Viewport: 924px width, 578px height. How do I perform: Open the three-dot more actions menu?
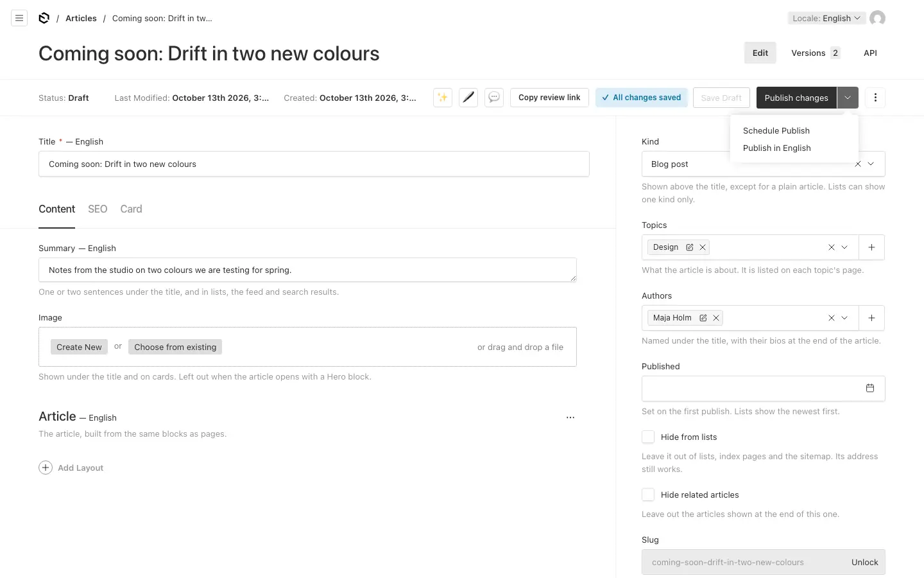point(875,98)
